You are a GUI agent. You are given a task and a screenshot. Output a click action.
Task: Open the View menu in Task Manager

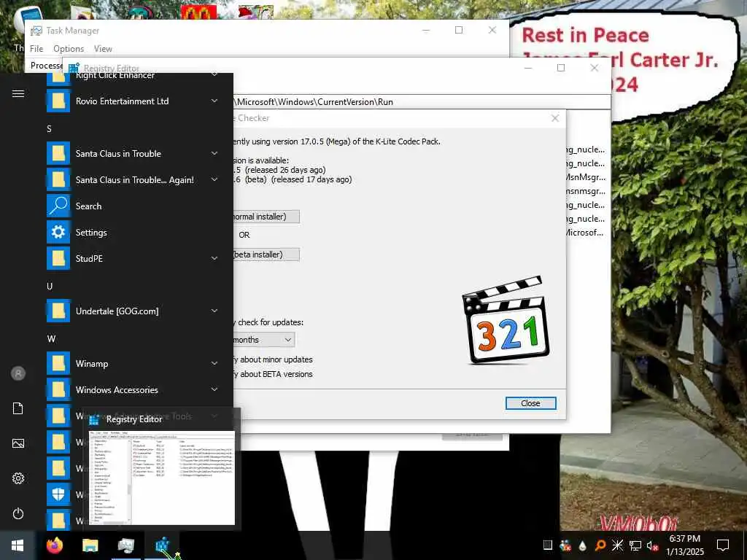[x=103, y=49]
